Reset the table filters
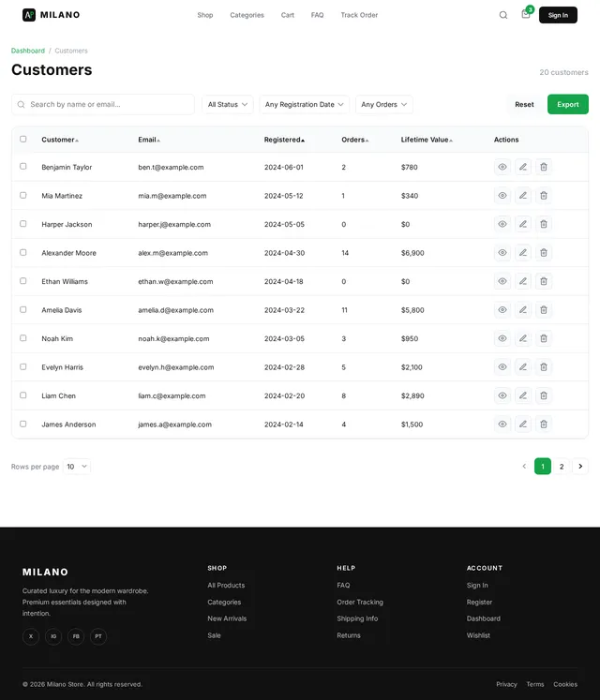This screenshot has width=600, height=700. coord(524,104)
